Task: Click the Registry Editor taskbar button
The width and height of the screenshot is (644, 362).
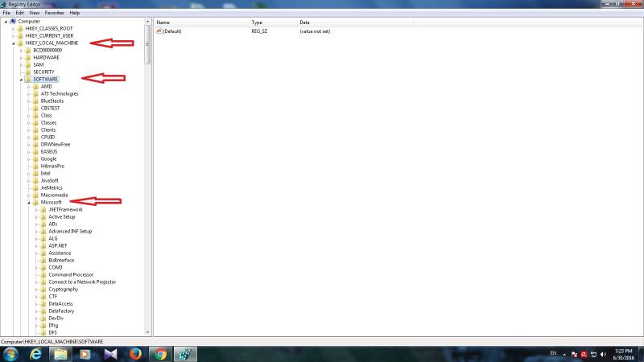Action: pyautogui.click(x=185, y=354)
